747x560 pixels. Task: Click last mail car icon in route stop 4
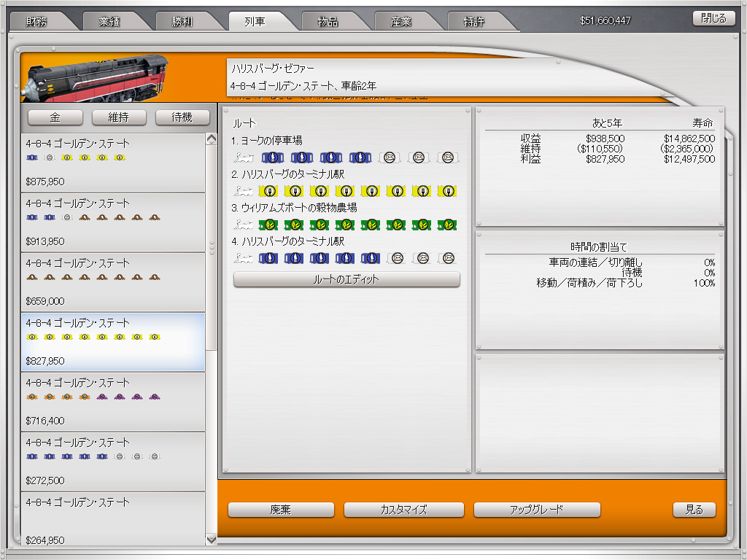point(447,258)
